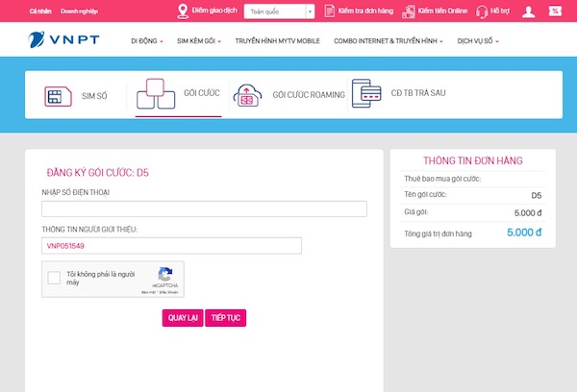The height and width of the screenshot is (392, 577).
Task: Click the reCAPTCHA logo
Action: tap(165, 275)
